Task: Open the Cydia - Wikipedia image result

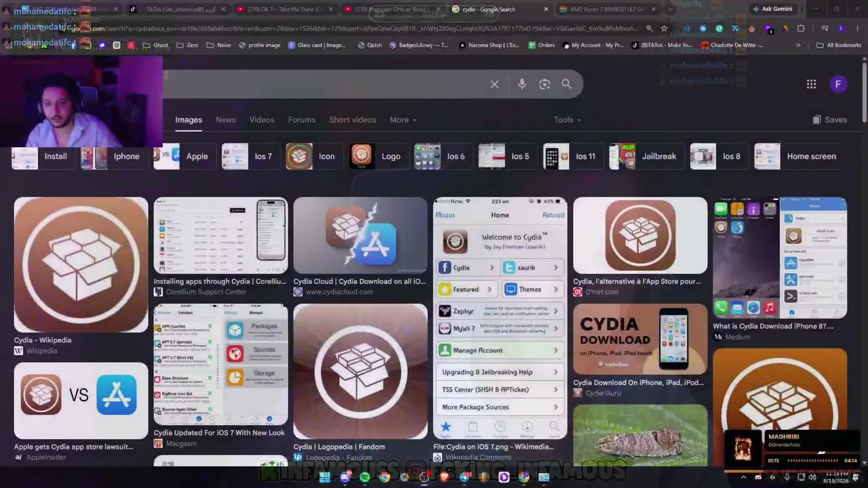Action: click(81, 265)
